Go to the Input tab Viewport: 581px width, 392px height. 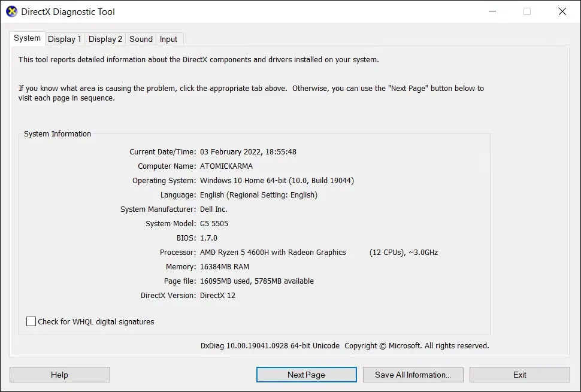click(168, 39)
